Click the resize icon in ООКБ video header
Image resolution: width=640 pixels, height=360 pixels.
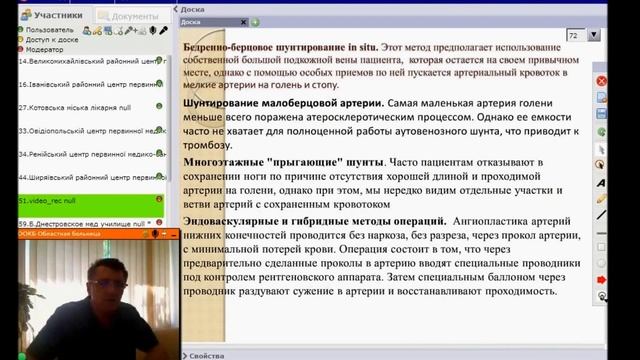pyautogui.click(x=164, y=234)
